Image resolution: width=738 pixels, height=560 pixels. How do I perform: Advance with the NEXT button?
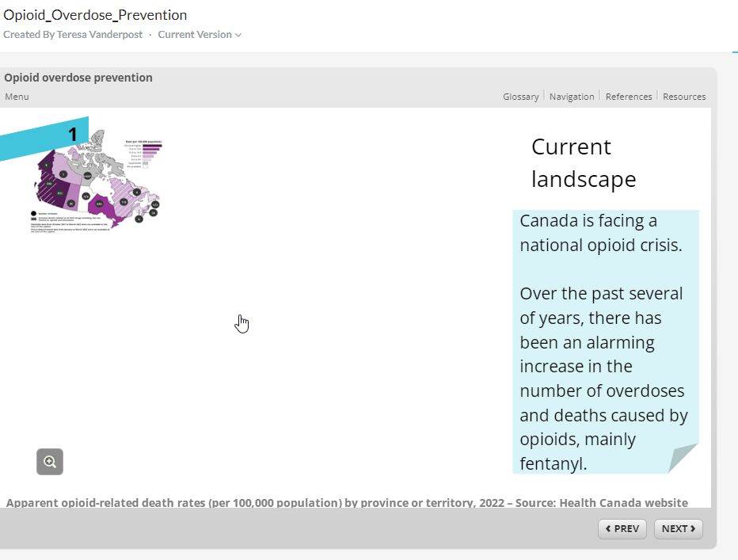pyautogui.click(x=678, y=529)
